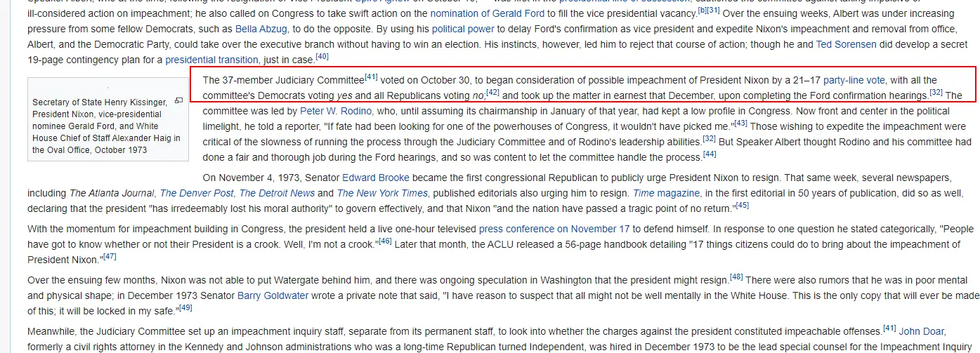Viewport: 980px width, 353px height.
Task: Click "press conference on November 17" link
Action: [x=554, y=229]
